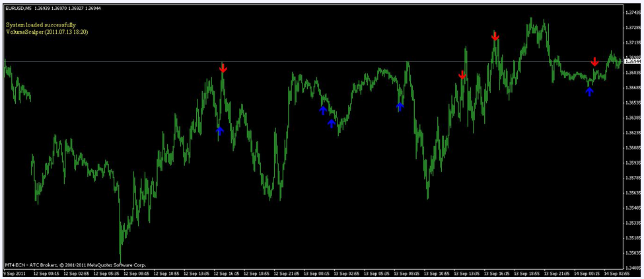
Task: Click the 1.35485 price axis label
Action: [x=633, y=208]
